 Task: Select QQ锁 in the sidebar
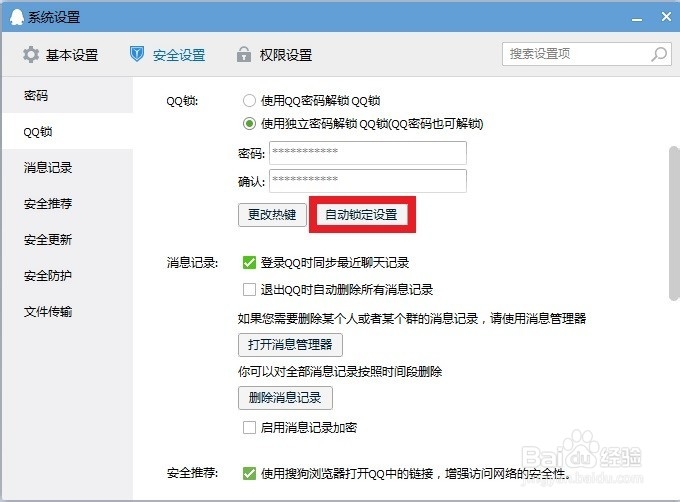point(68,131)
